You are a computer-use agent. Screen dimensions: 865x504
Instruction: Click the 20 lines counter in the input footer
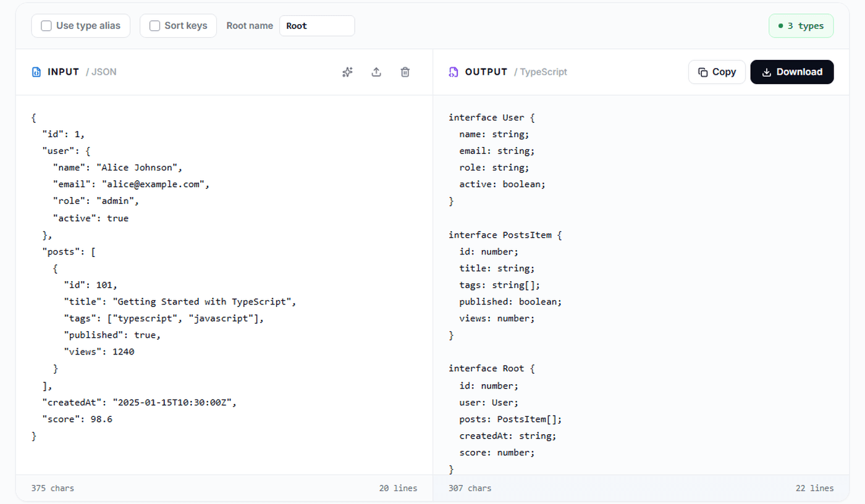point(399,488)
